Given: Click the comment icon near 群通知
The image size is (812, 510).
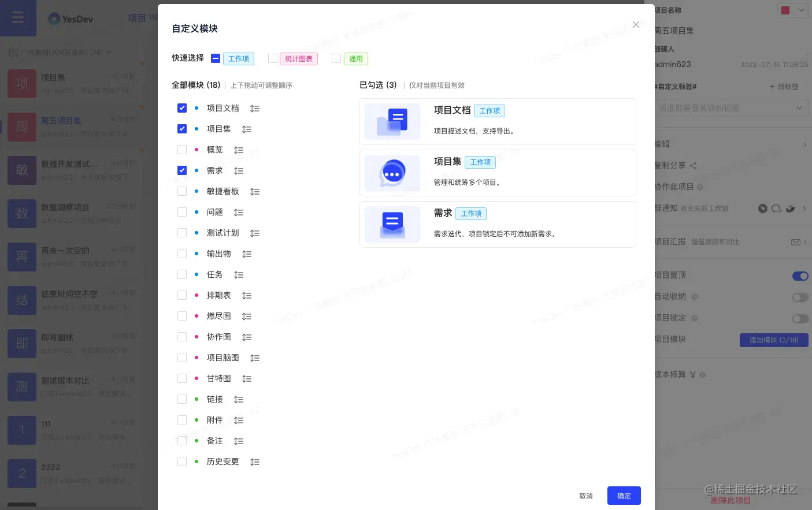Looking at the screenshot, I should click(x=776, y=209).
